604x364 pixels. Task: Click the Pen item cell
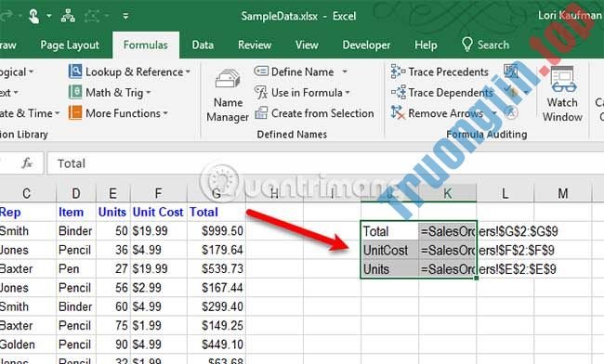(x=76, y=268)
